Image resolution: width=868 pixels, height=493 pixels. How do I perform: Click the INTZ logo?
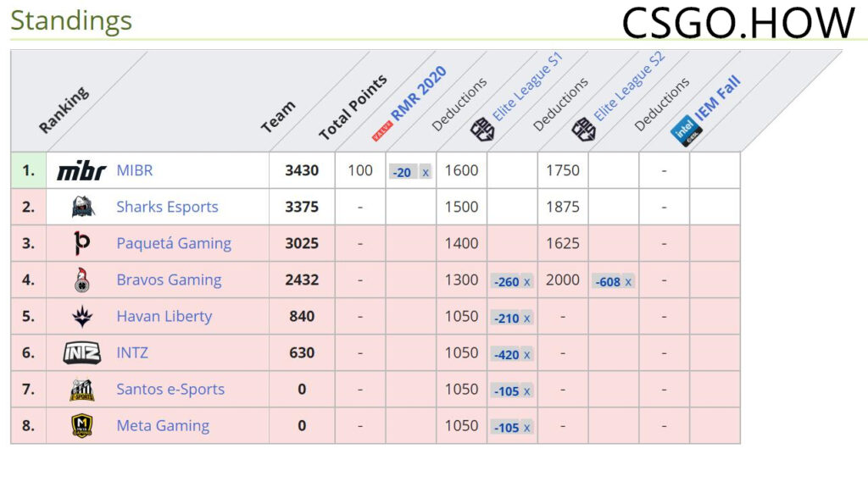tap(82, 353)
